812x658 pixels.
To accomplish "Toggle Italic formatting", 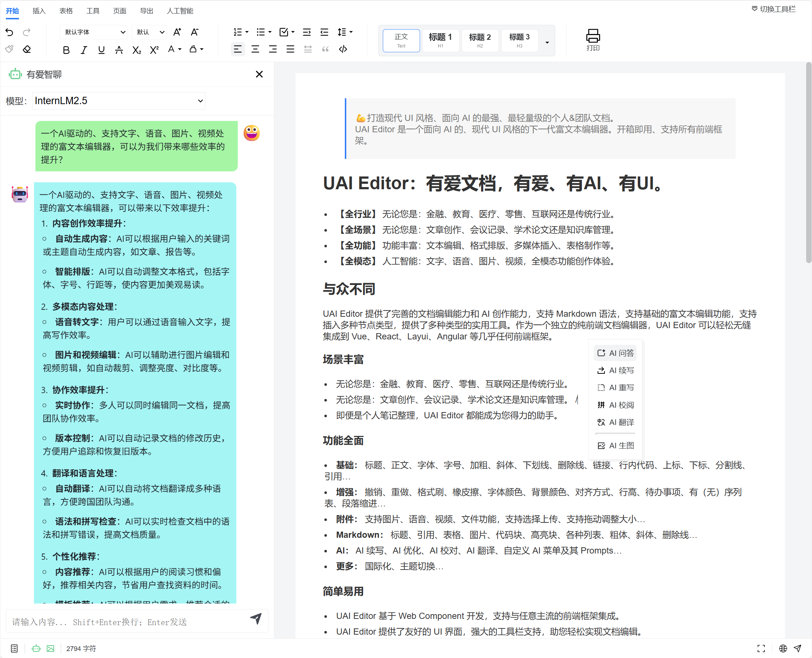I will (84, 50).
